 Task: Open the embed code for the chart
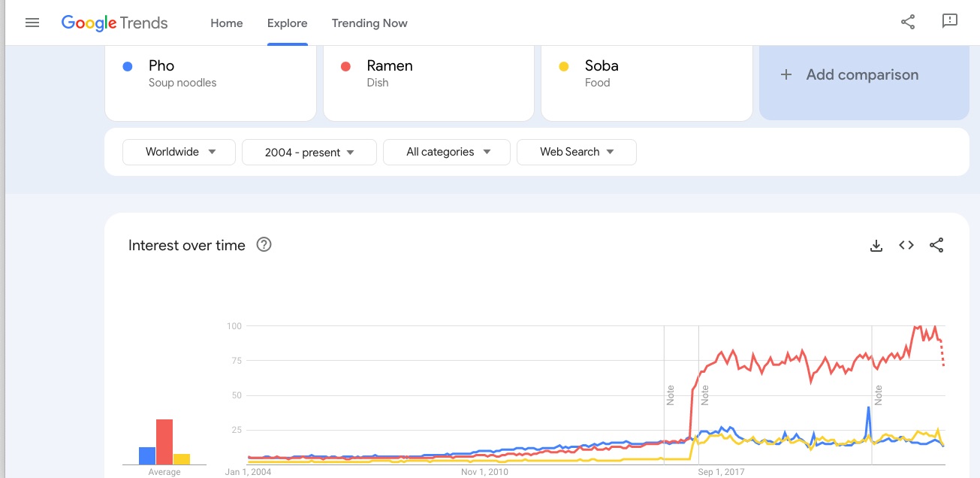(906, 245)
